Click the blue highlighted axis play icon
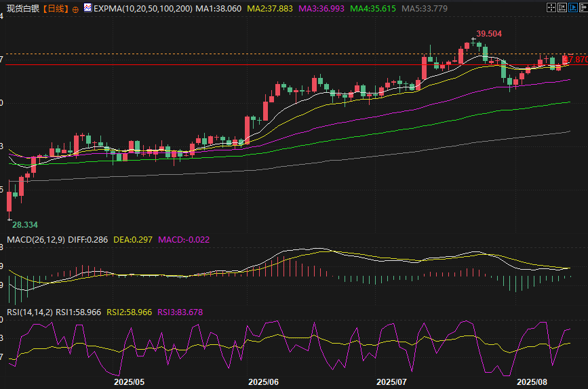 coord(573,7)
